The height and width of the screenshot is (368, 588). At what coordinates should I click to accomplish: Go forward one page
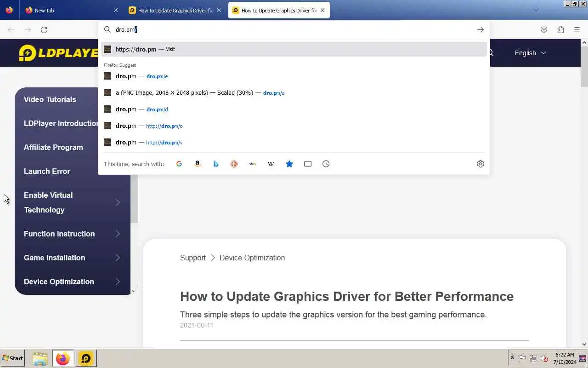28,30
